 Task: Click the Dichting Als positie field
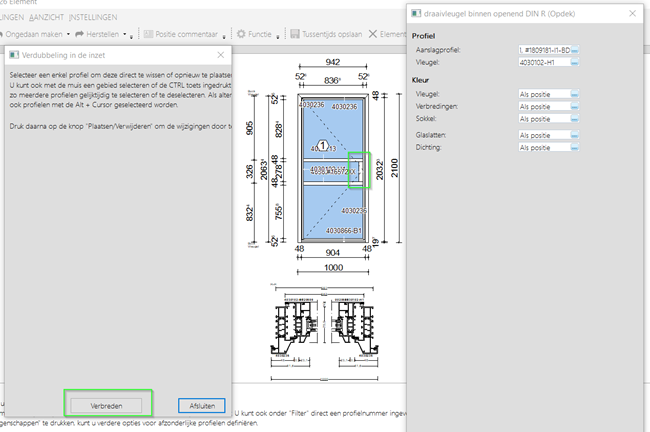[x=544, y=148]
